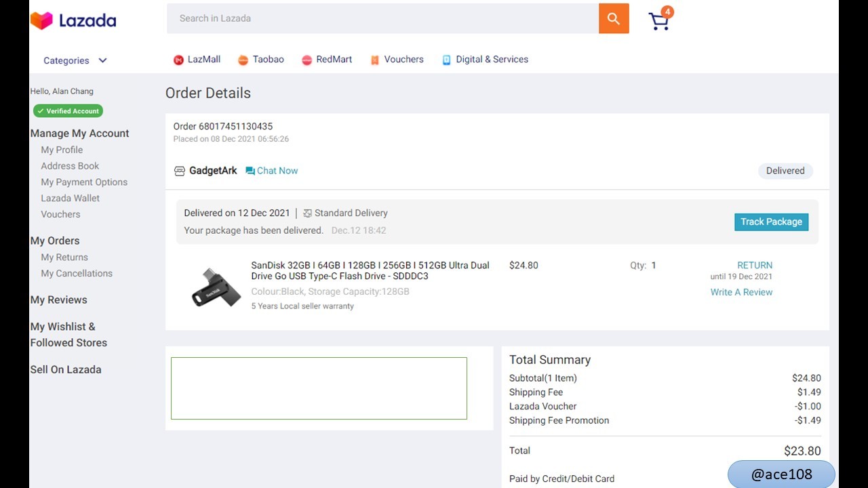Open My Payment Options

click(x=84, y=182)
